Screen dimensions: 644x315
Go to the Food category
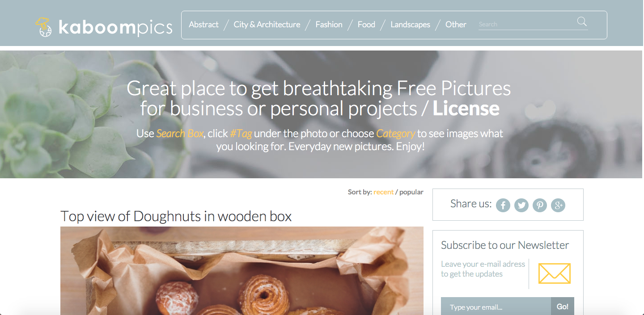(366, 25)
